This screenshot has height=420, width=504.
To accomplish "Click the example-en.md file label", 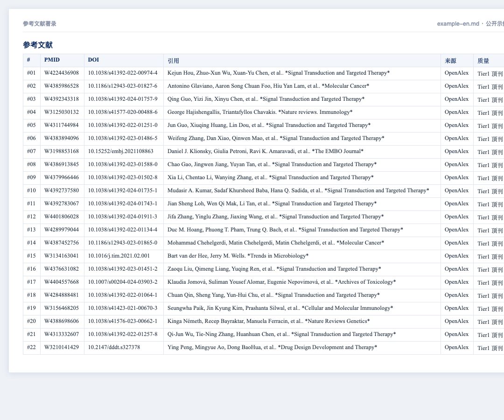I will click(x=458, y=23).
